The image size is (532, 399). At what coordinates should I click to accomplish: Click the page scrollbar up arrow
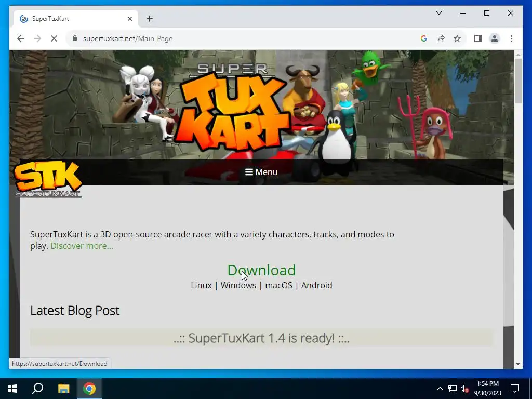(518, 54)
